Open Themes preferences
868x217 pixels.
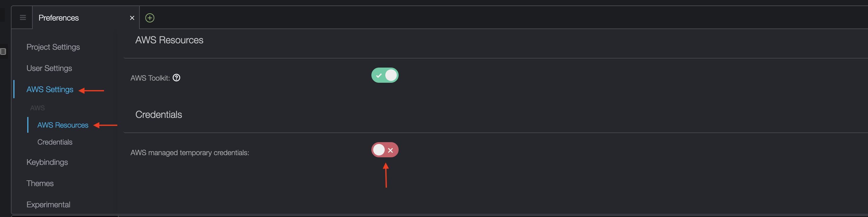[40, 183]
